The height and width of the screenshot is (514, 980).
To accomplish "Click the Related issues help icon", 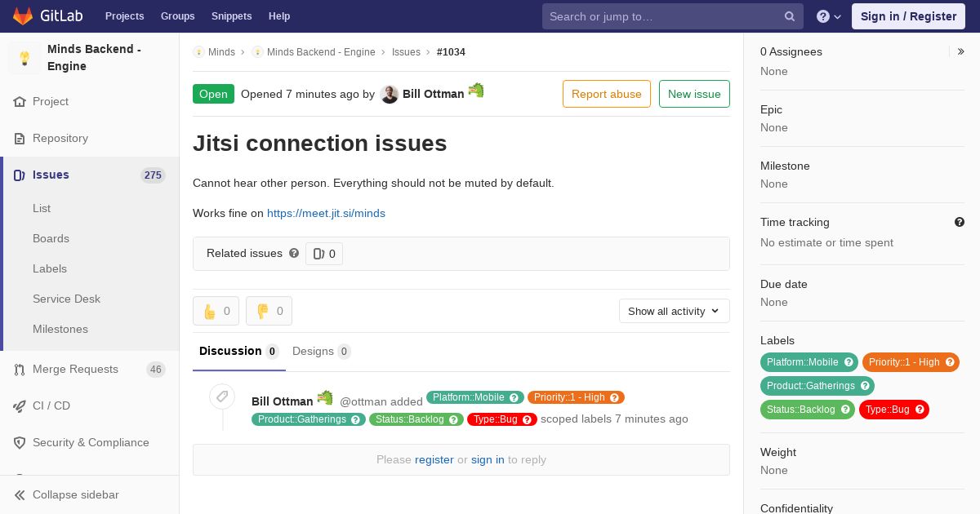I will 294,253.
